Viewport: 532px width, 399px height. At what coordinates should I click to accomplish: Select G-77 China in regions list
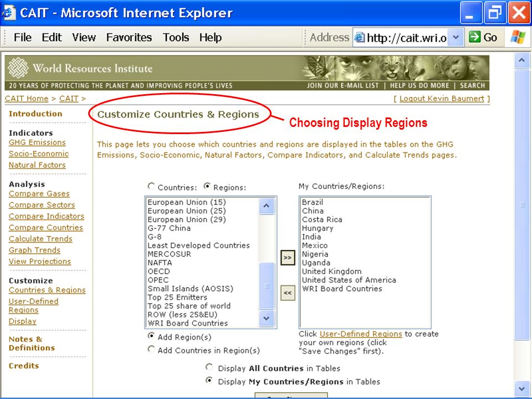[x=170, y=228]
